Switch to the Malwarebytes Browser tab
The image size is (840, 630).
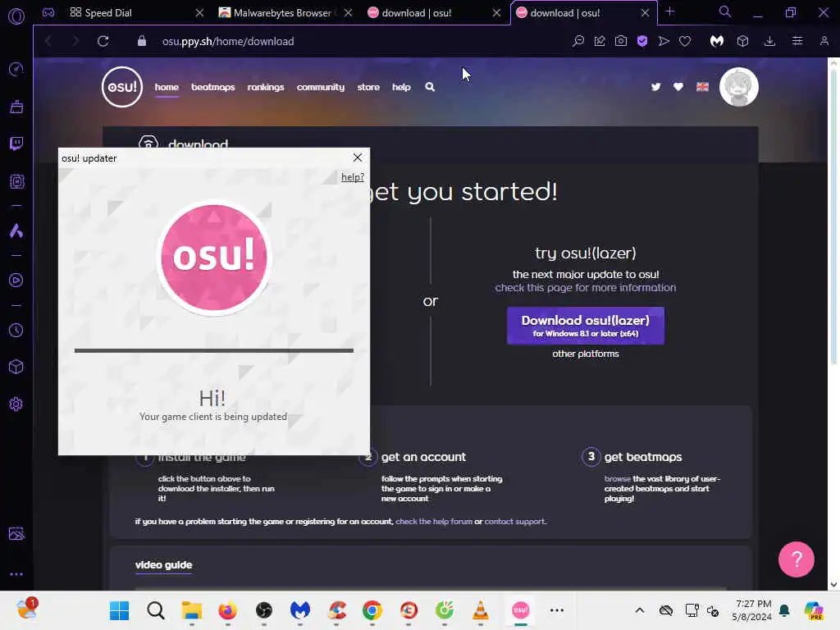(x=282, y=13)
